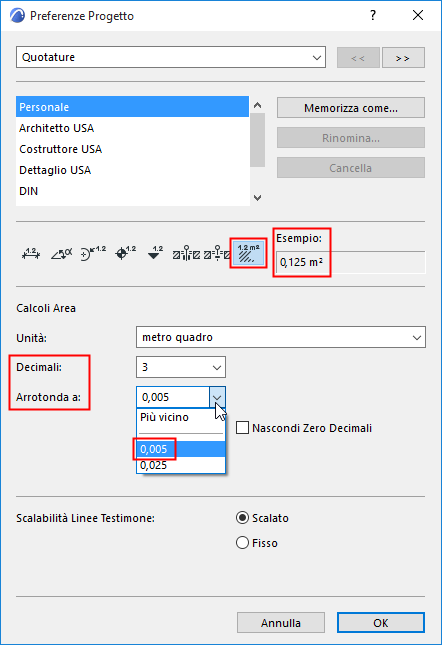The width and height of the screenshot is (442, 645).
Task: Select the linear dimensions icon
Action: 31,253
